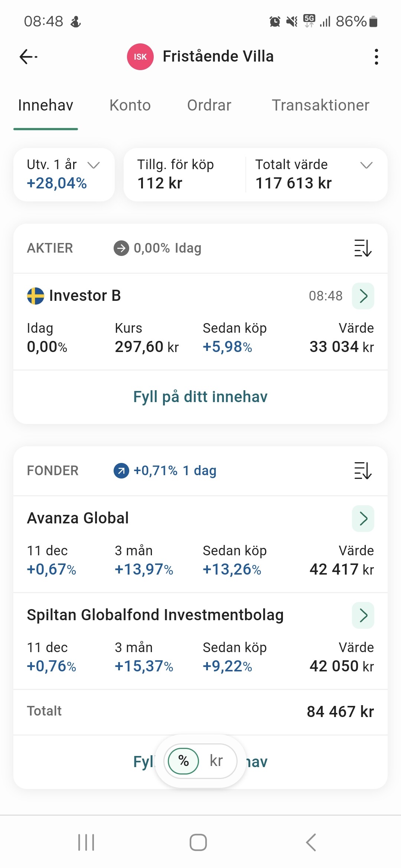Image resolution: width=401 pixels, height=868 pixels.
Task: Open Android recent apps button
Action: 86,842
